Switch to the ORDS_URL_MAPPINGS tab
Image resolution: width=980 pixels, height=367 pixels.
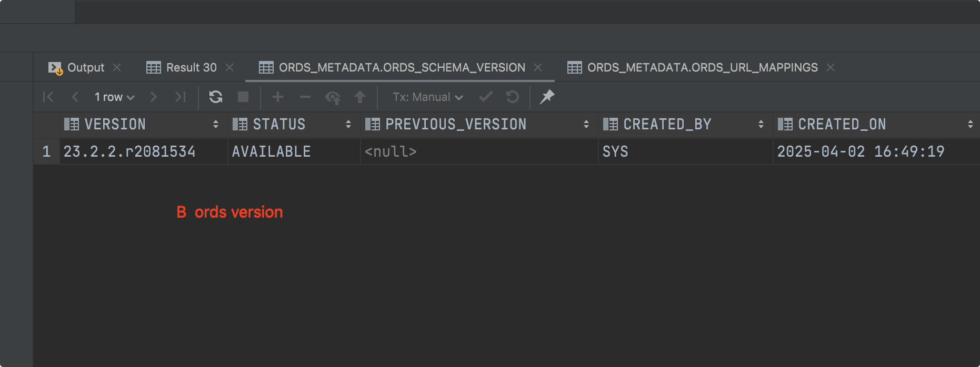tap(702, 68)
